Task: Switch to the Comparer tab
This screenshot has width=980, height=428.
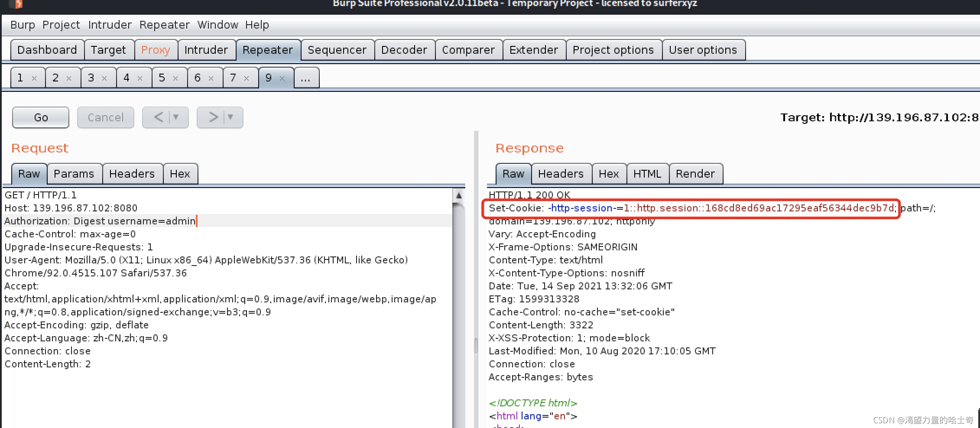Action: (468, 50)
